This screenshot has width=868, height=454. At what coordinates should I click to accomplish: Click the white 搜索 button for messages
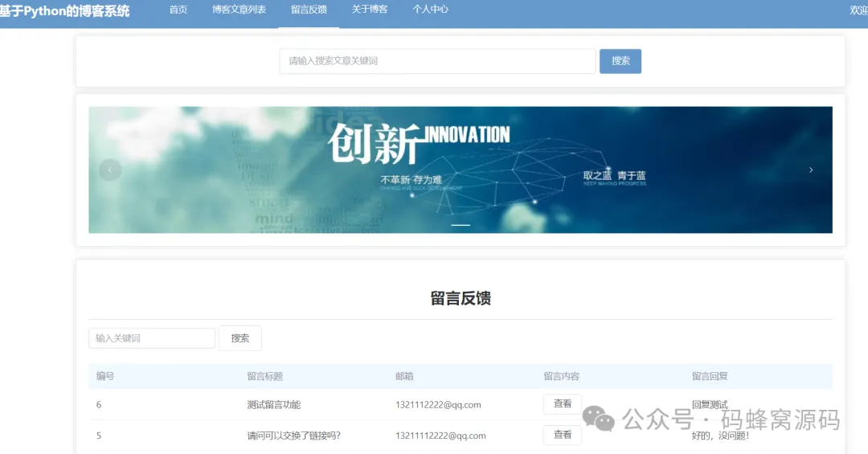(x=240, y=338)
